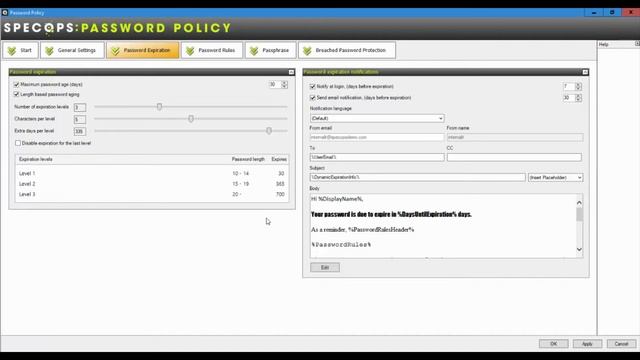640x360 pixels.
Task: Click the checkmark icon on Passphrase tab
Action: 254,51
